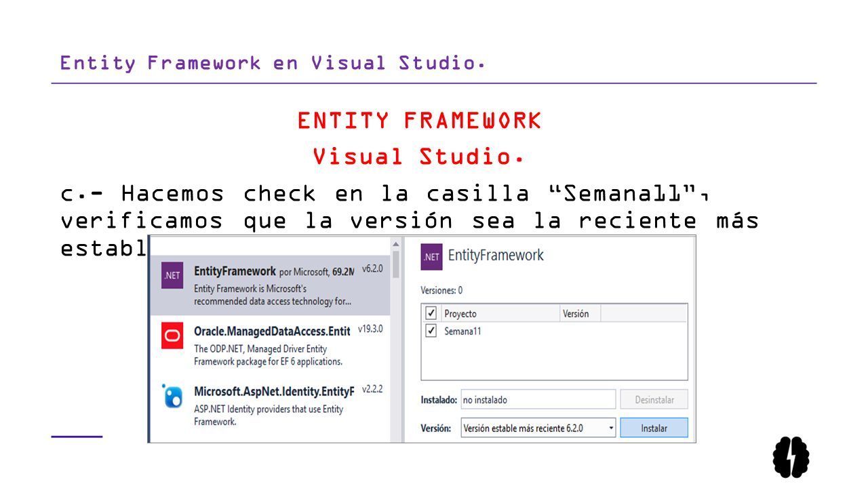Click the black brain logo on slide
This screenshot has height=488, width=868.
[791, 457]
